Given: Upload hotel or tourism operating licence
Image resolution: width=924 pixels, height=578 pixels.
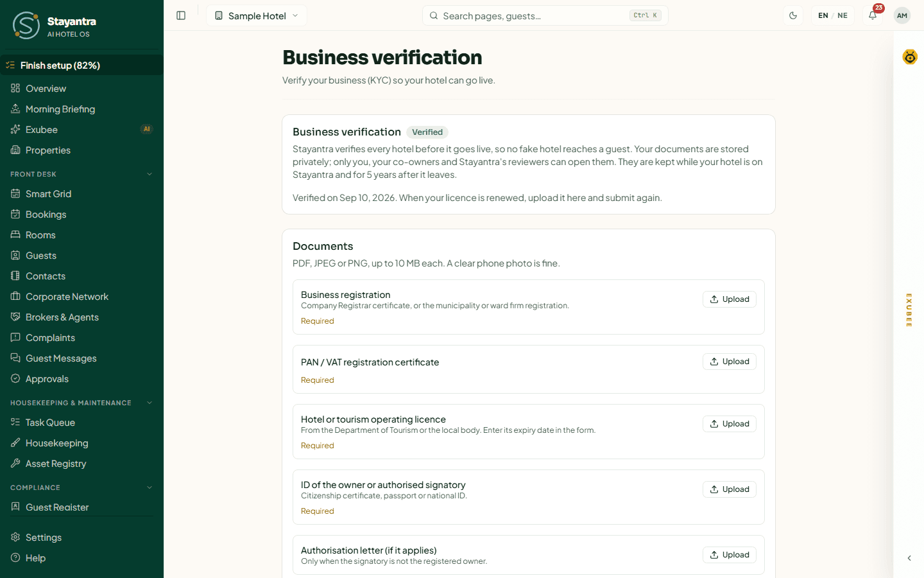Looking at the screenshot, I should pyautogui.click(x=730, y=424).
